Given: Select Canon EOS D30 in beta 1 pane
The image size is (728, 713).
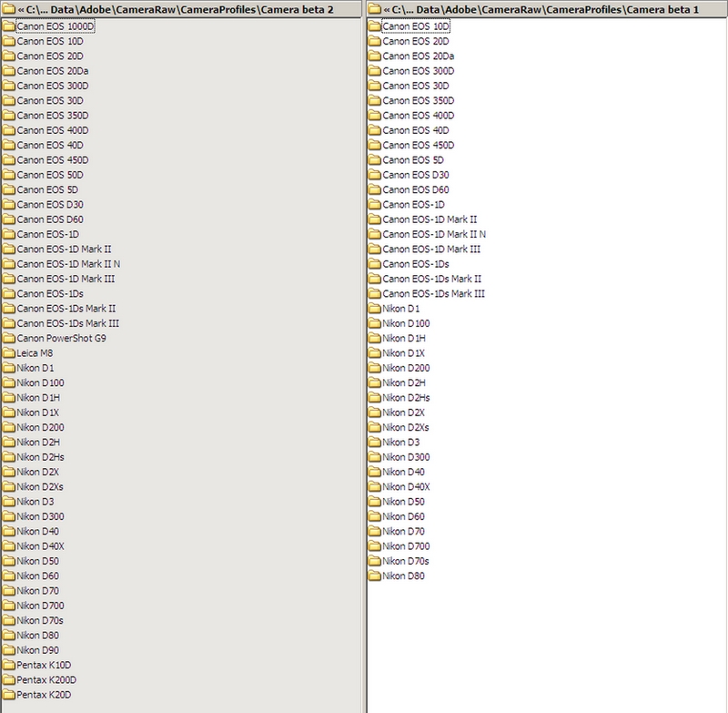Looking at the screenshot, I should [416, 175].
